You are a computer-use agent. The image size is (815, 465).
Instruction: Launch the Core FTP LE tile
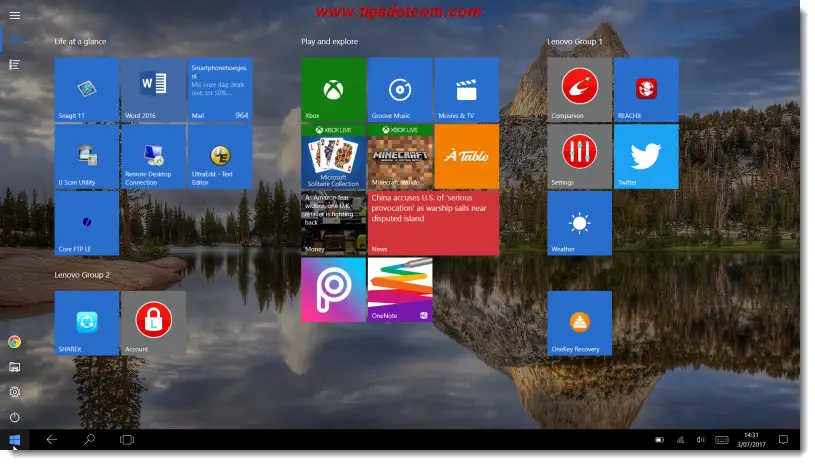coord(87,223)
